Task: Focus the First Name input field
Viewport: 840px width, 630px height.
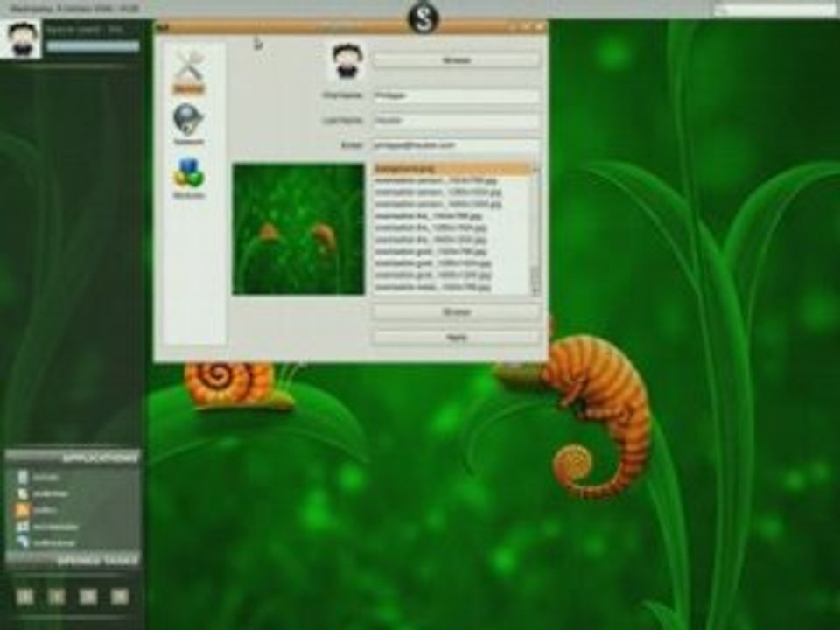Action: pos(457,95)
